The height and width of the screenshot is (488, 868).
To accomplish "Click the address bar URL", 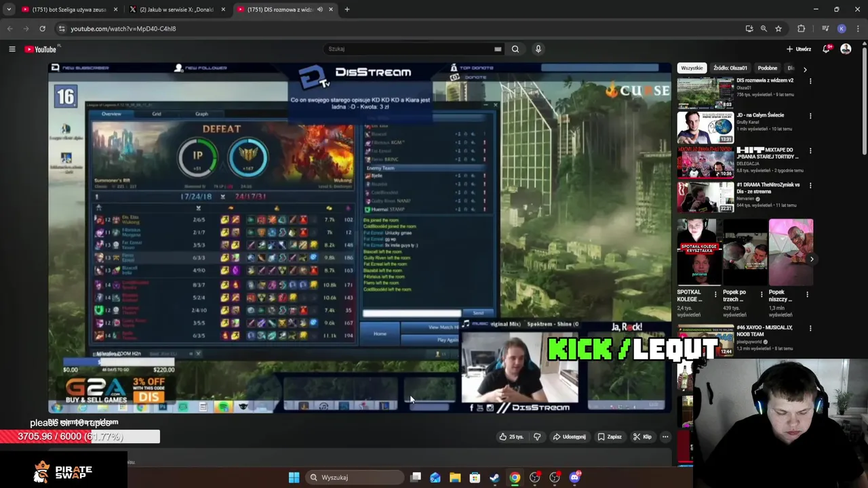I will 123,28.
